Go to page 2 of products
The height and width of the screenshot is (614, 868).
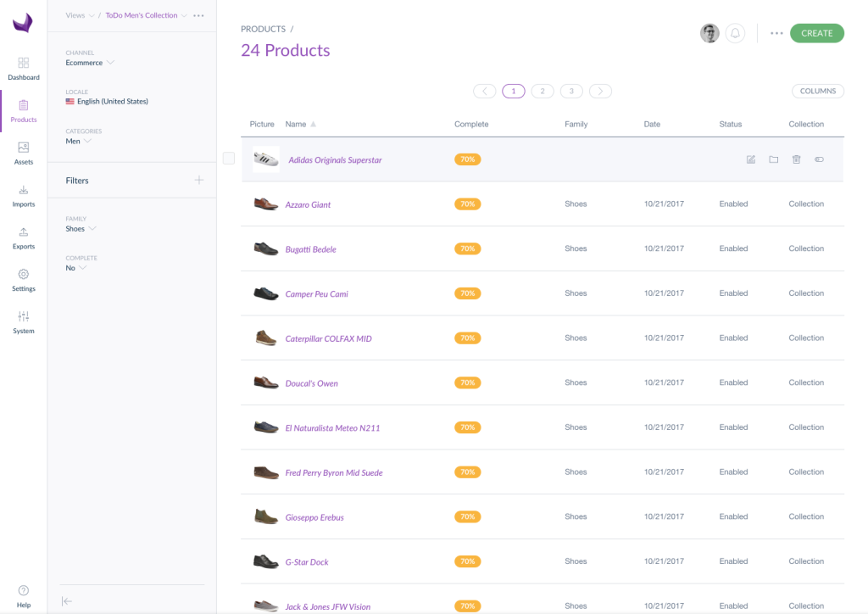(542, 91)
